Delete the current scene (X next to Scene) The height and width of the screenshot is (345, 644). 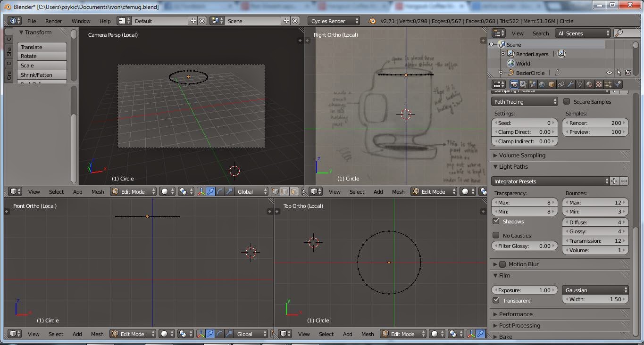[x=295, y=21]
